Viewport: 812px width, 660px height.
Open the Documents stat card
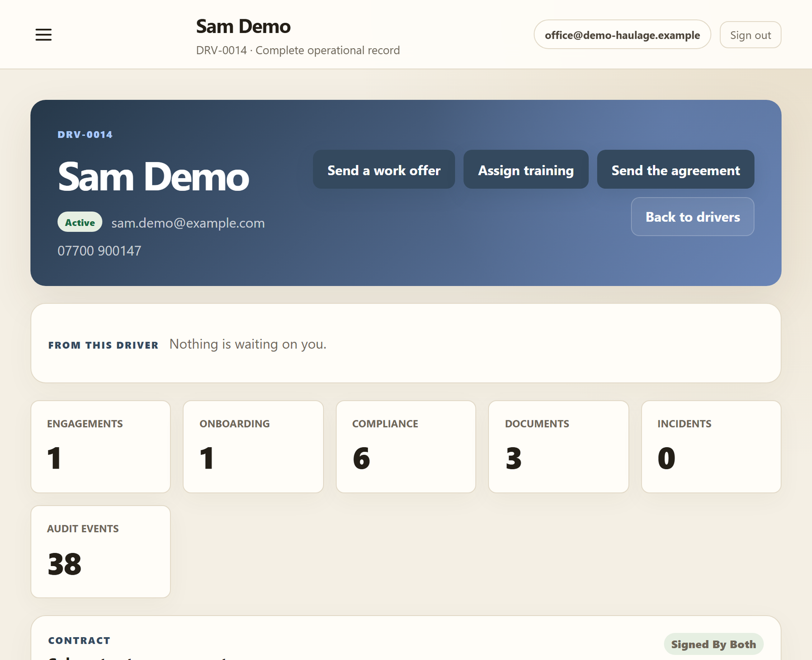(558, 447)
